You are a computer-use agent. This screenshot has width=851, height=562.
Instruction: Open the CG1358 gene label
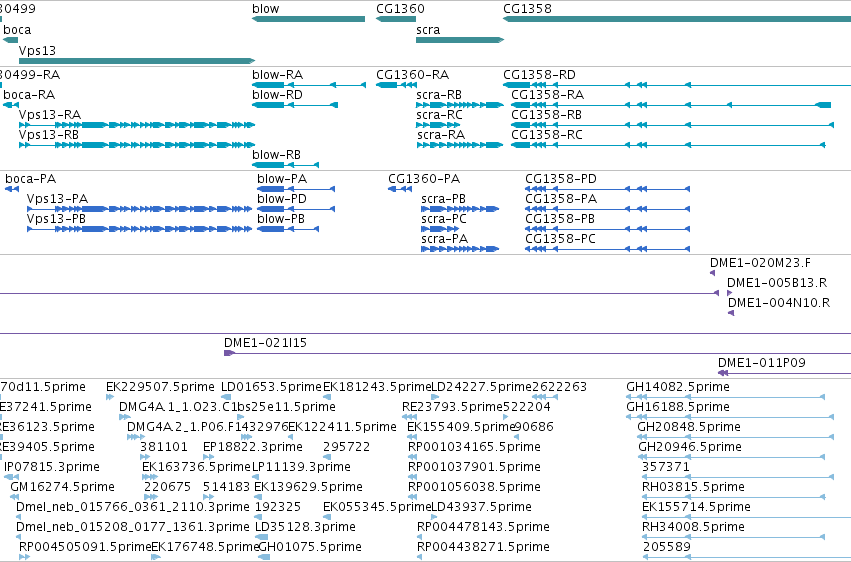(527, 9)
